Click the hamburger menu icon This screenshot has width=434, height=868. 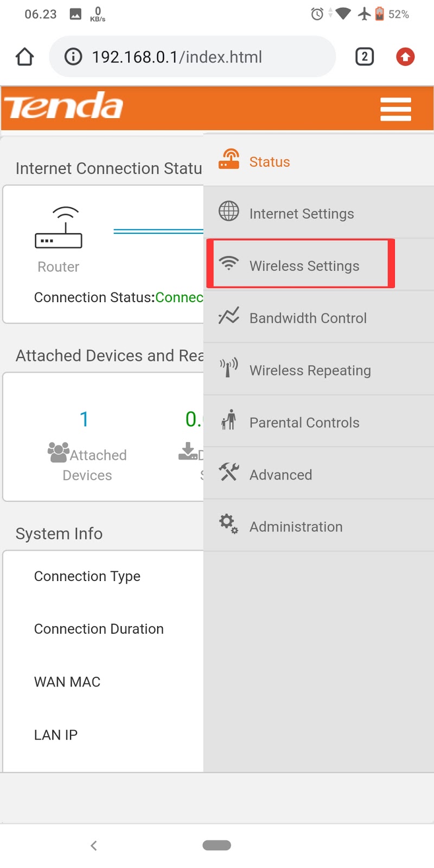click(395, 109)
